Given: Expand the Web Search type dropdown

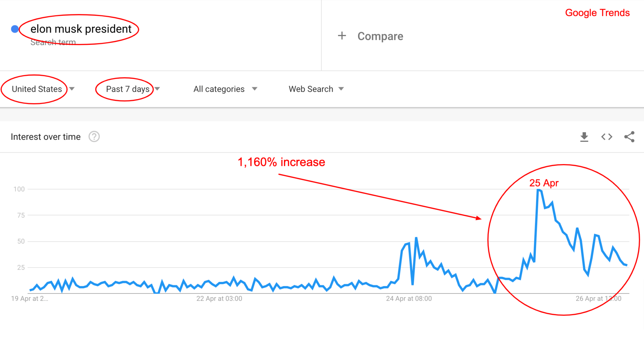Looking at the screenshot, I should point(311,89).
